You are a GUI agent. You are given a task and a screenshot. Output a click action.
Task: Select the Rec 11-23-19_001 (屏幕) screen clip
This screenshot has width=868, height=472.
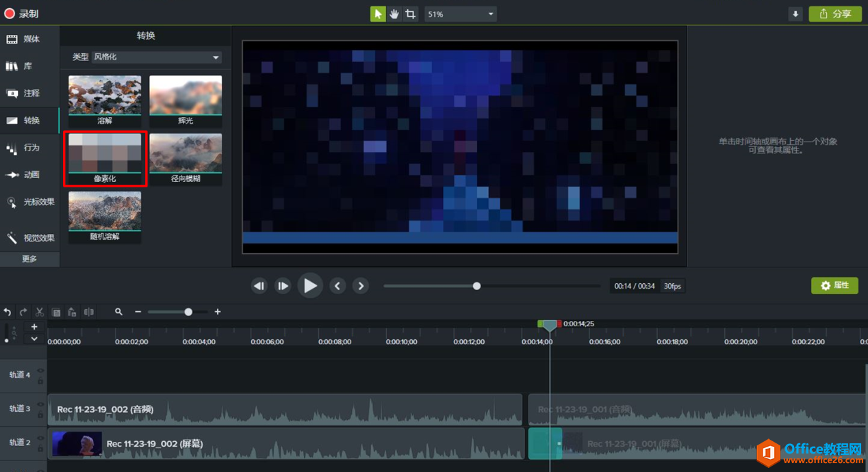[x=698, y=443]
